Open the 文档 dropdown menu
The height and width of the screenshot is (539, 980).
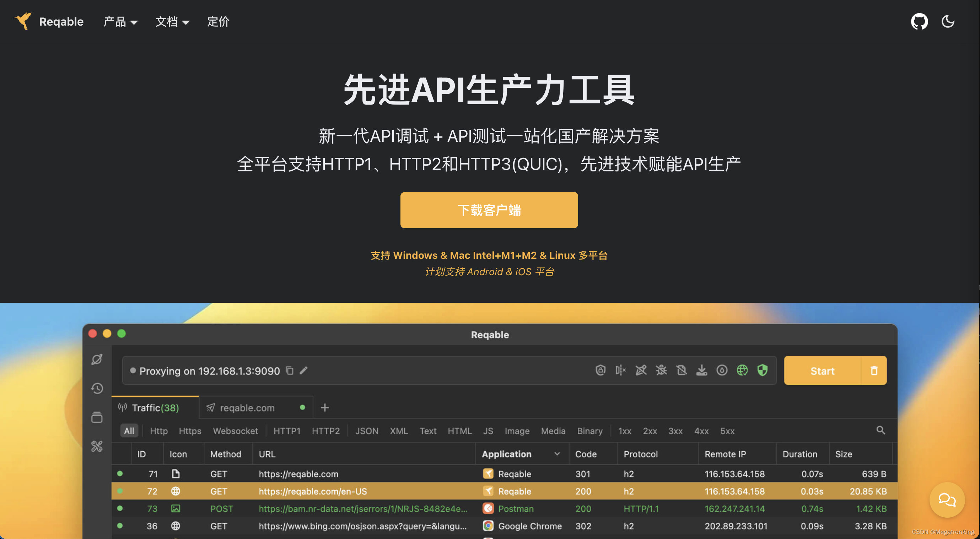click(172, 22)
